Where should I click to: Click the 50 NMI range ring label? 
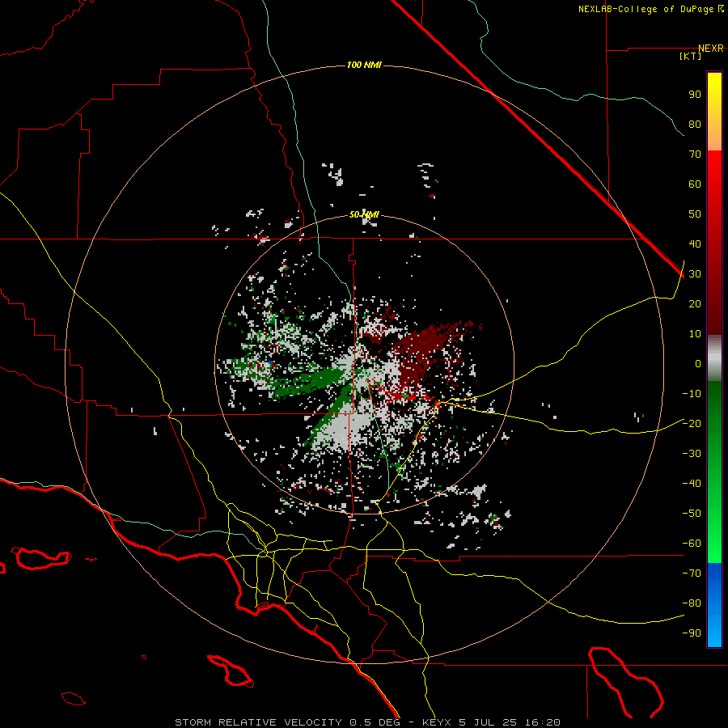click(364, 214)
